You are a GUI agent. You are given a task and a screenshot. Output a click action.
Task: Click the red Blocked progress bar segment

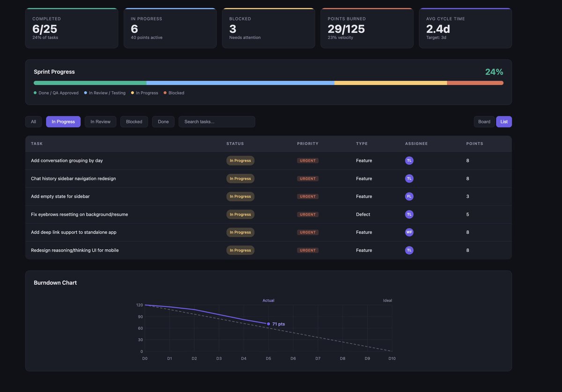[x=475, y=83]
